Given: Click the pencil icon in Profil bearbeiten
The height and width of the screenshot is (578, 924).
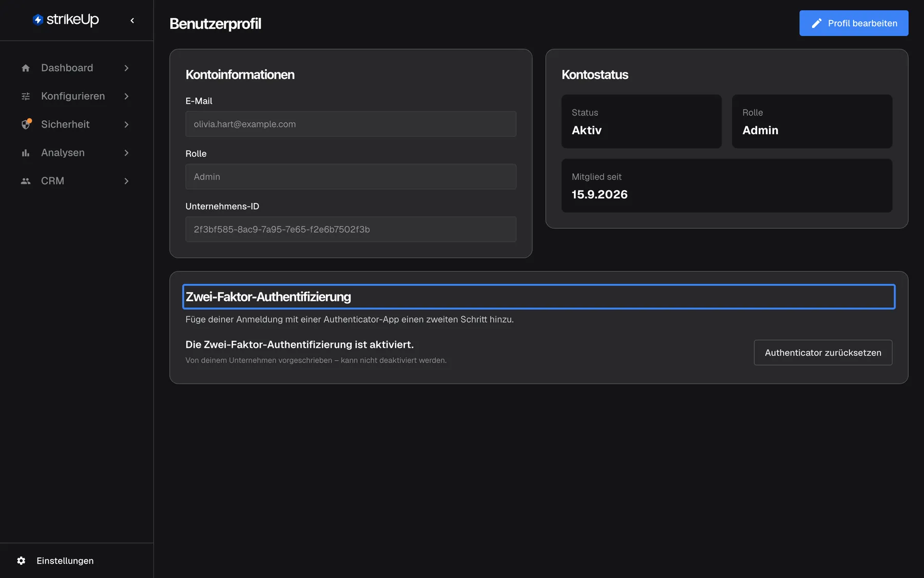Looking at the screenshot, I should (817, 23).
